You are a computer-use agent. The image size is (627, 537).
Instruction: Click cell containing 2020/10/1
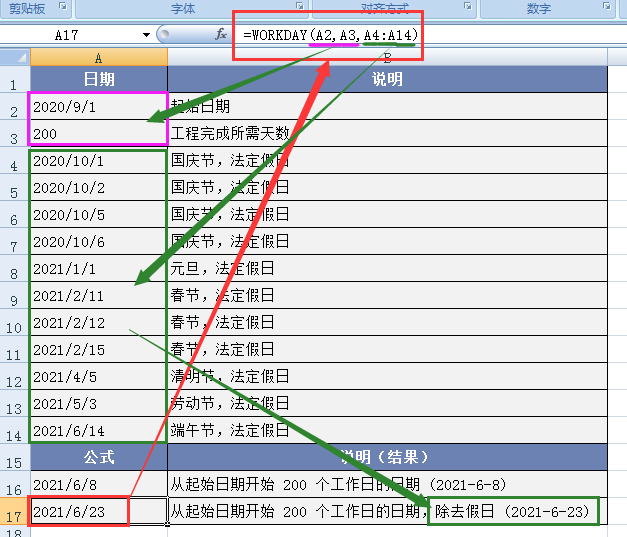coord(99,160)
